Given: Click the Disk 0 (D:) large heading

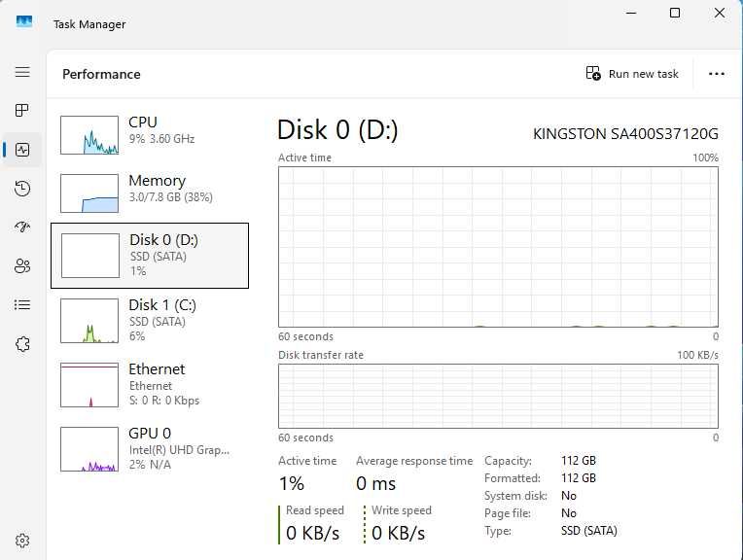Looking at the screenshot, I should (x=337, y=129).
